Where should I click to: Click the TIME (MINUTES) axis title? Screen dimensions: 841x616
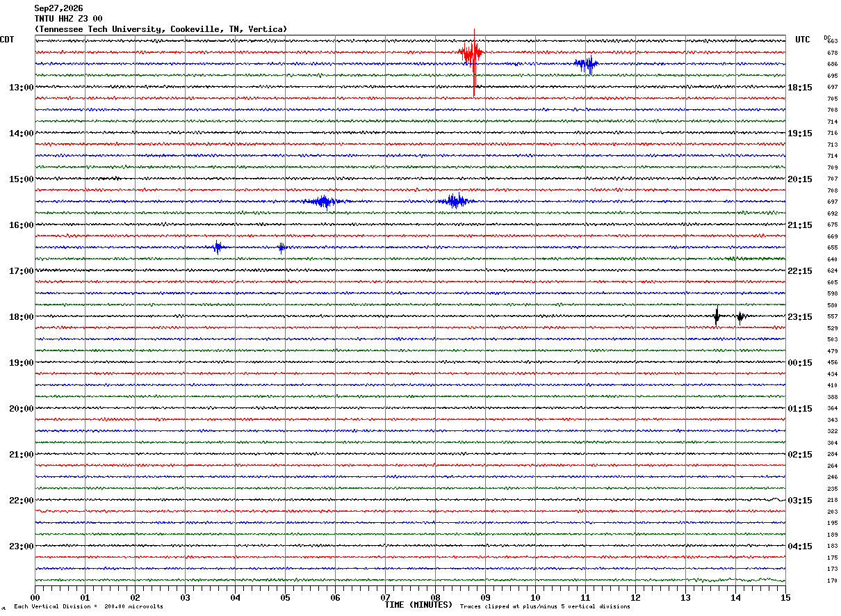coord(418,605)
